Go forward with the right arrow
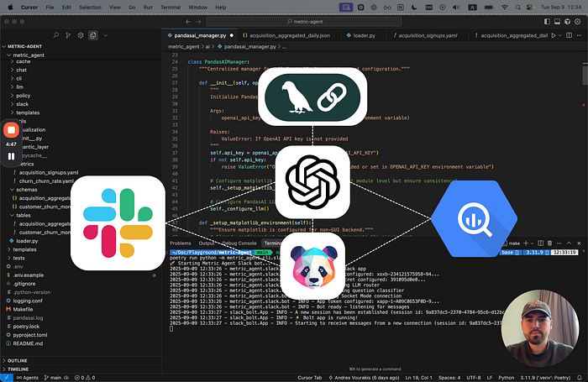 pos(198,22)
